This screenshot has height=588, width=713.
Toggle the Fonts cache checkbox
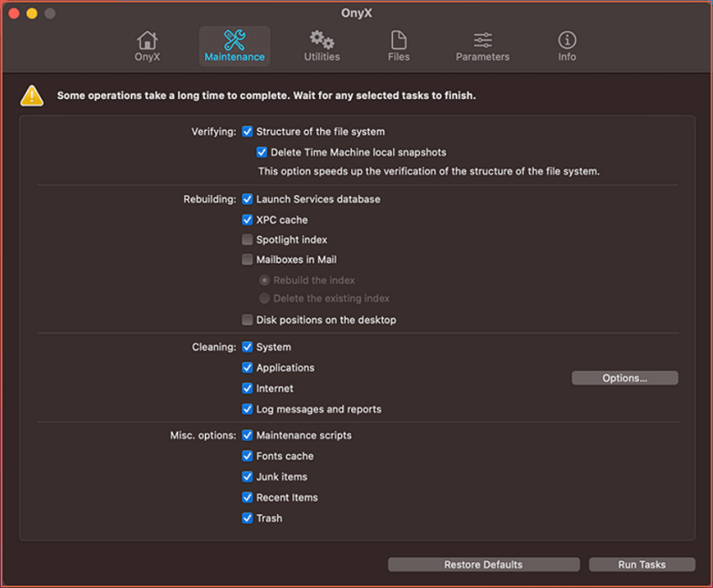point(248,456)
